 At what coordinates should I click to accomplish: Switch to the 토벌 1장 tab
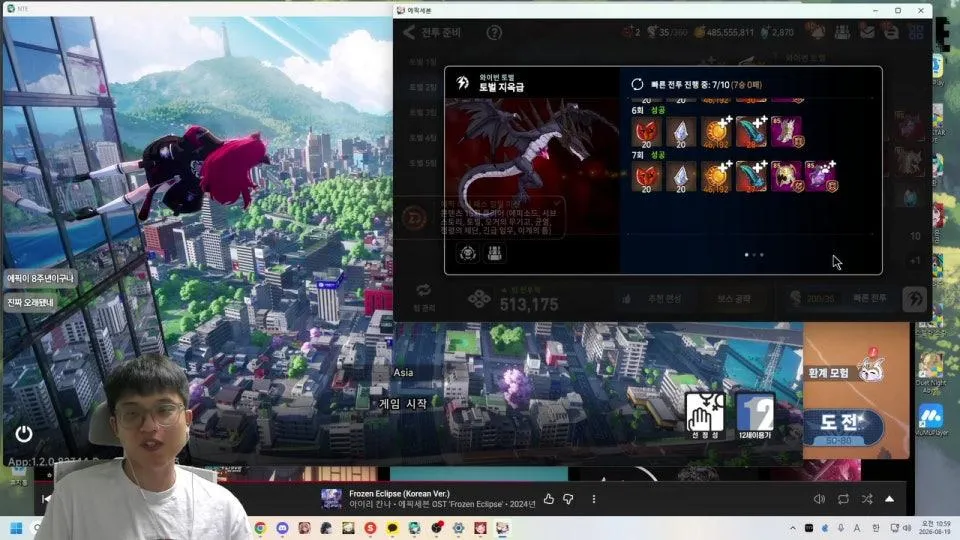423,62
